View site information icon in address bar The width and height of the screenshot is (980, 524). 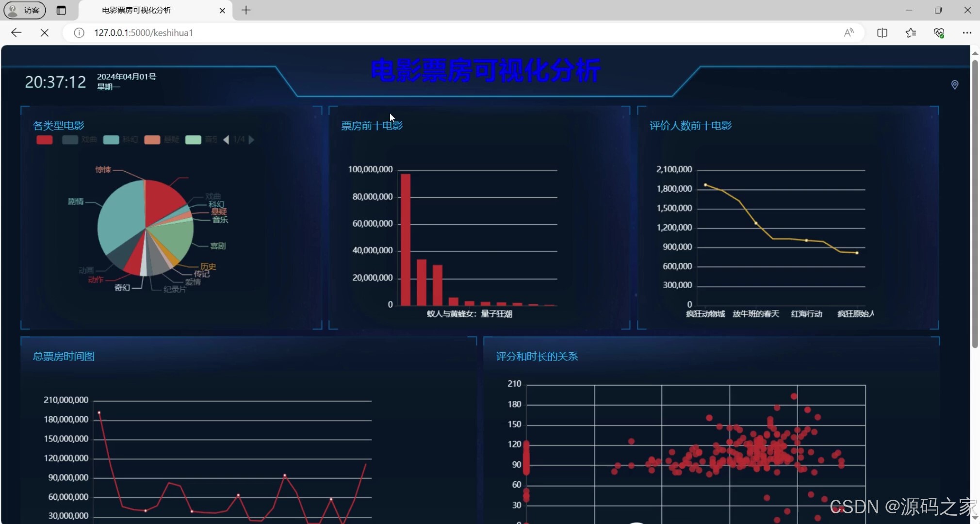click(x=79, y=33)
